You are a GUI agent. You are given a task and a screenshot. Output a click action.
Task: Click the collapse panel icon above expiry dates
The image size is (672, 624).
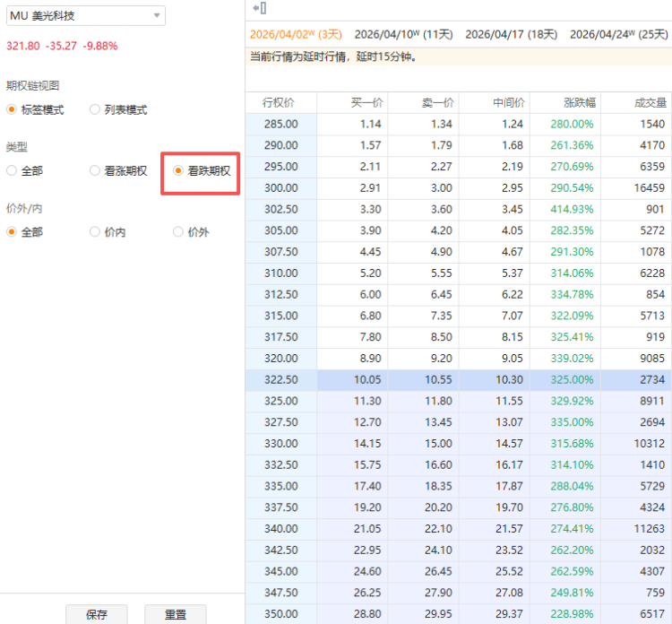[x=258, y=8]
